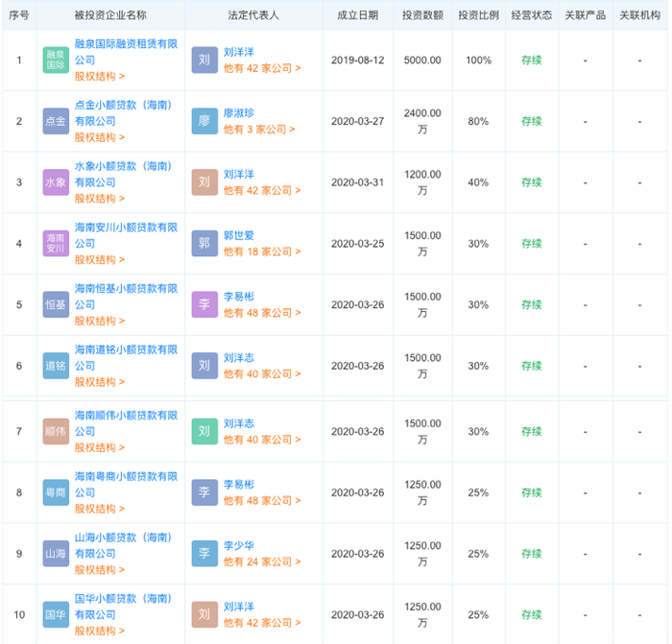
Task: Open 国华小额贷款（海南）有限公司 link
Action: point(124,607)
